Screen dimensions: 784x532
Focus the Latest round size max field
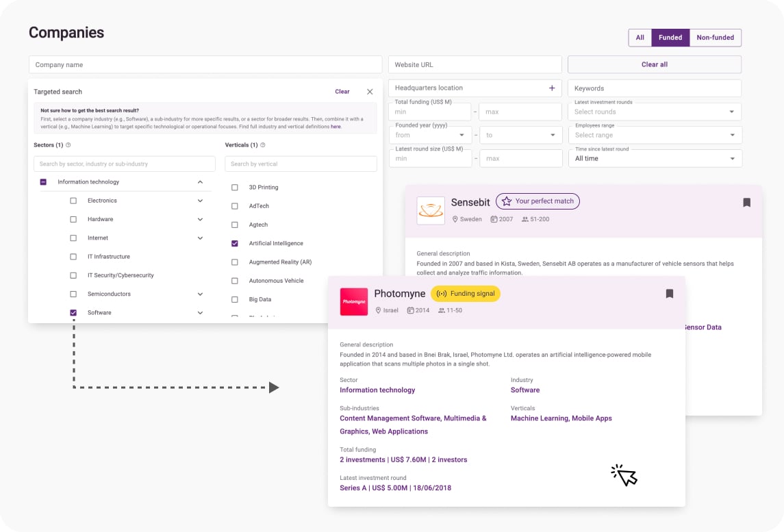(x=521, y=158)
